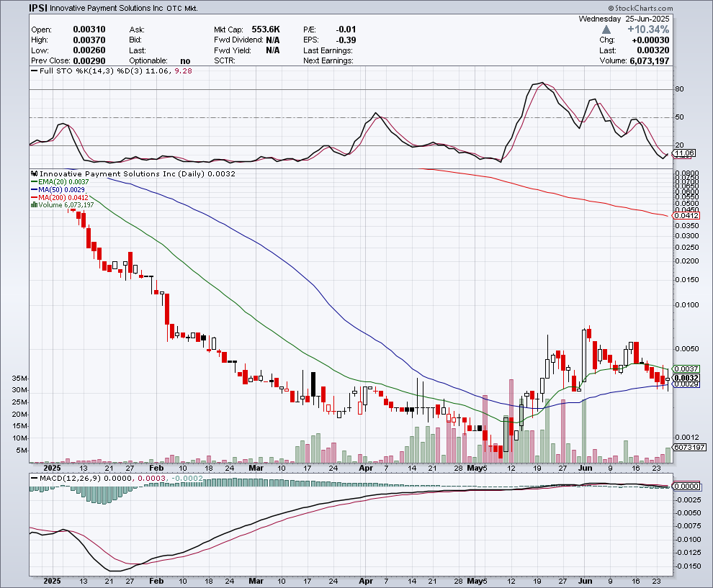Click the Fwd Dividend label
This screenshot has width=713, height=588.
(239, 40)
